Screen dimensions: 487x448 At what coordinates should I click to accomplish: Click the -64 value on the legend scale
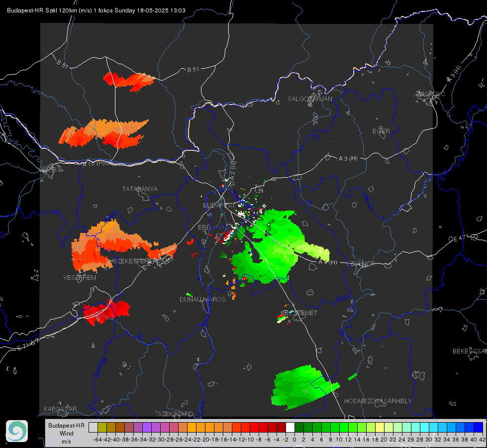[97, 440]
